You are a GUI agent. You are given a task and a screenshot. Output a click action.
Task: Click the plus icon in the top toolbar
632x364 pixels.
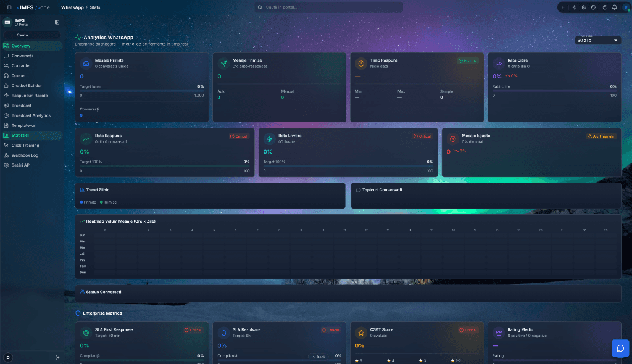[x=563, y=7]
